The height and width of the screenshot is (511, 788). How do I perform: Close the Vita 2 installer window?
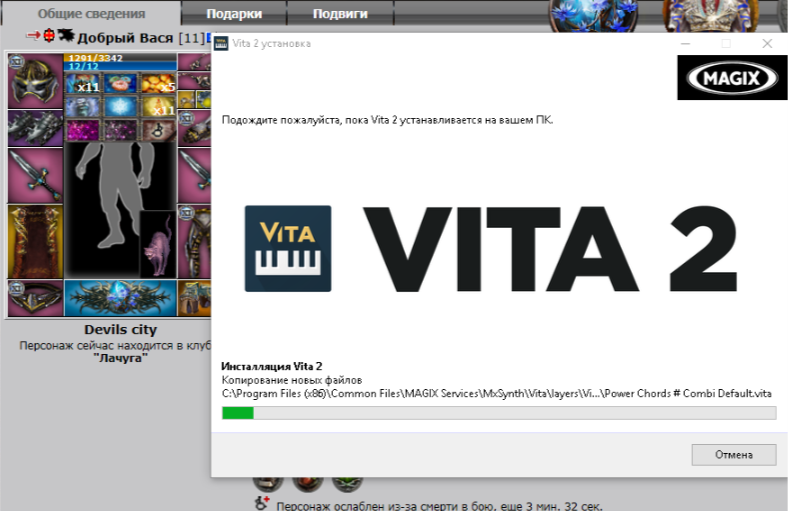[767, 44]
